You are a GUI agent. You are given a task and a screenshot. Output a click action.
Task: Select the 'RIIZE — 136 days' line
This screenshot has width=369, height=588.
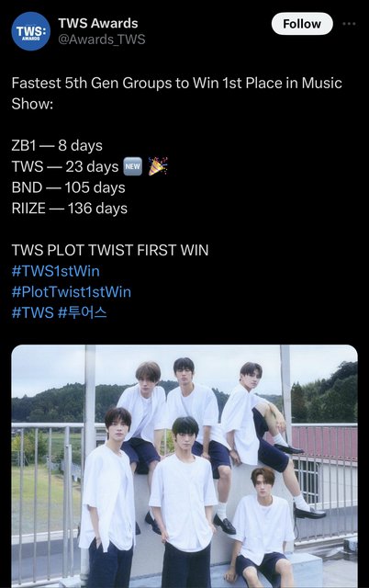coord(70,209)
